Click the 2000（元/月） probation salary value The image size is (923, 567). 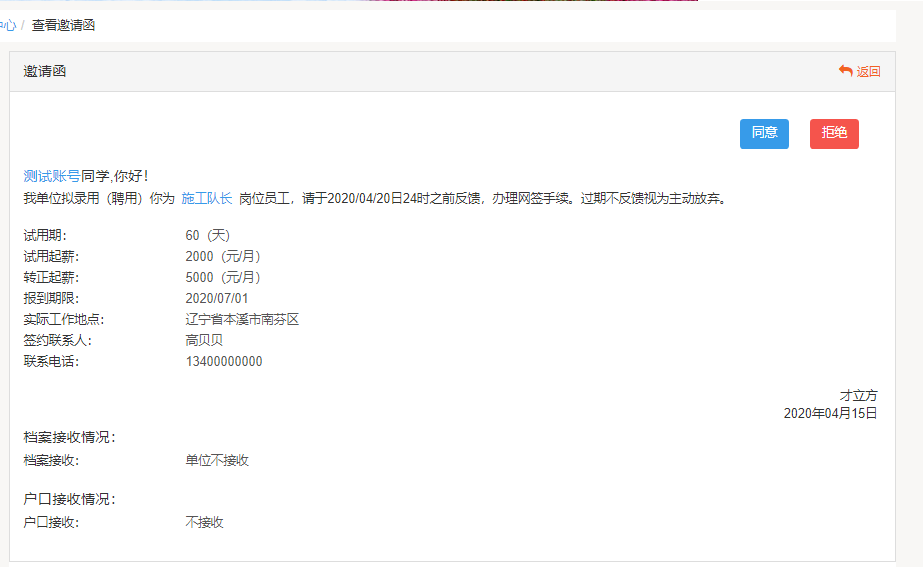pyautogui.click(x=224, y=256)
